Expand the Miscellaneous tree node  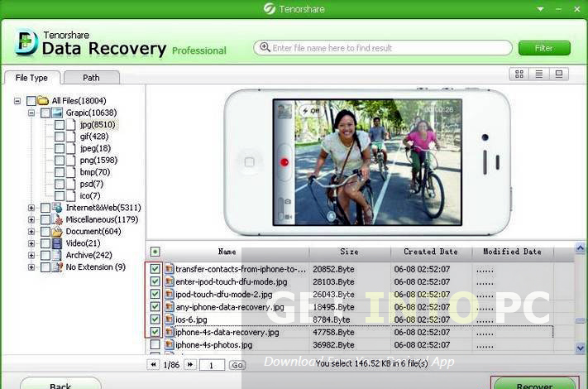[31, 220]
